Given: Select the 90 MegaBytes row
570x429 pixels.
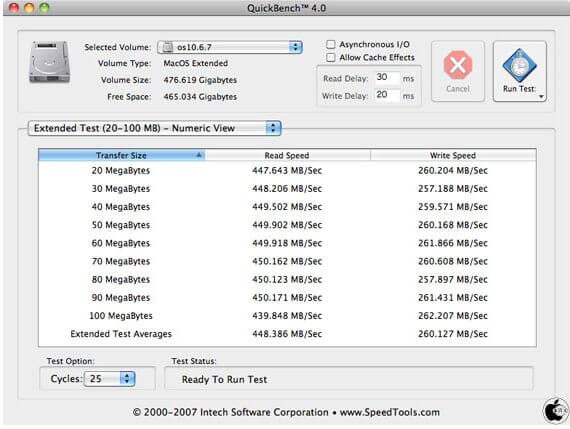Looking at the screenshot, I should [x=287, y=298].
